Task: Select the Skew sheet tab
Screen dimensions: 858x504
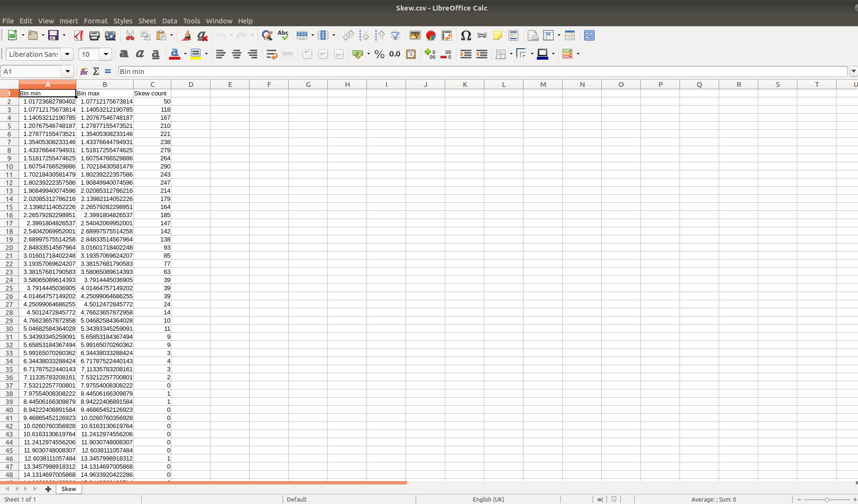Action: 68,489
